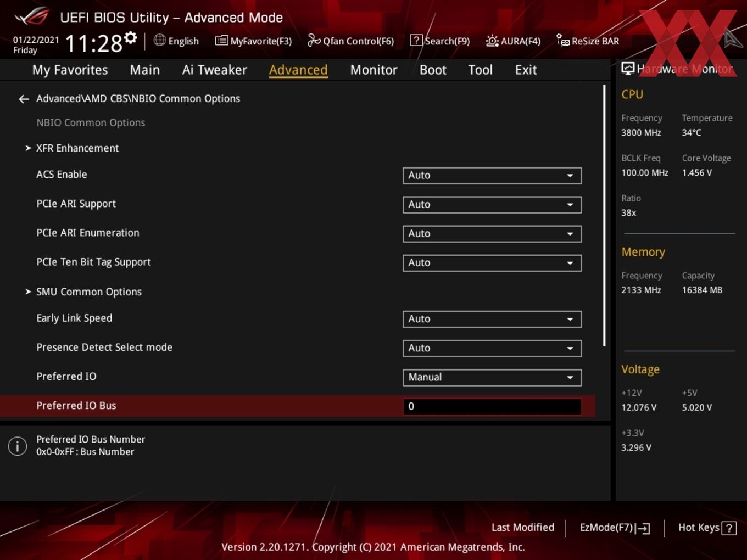Click +5V reading 5.020 V
747x560 pixels.
(696, 407)
